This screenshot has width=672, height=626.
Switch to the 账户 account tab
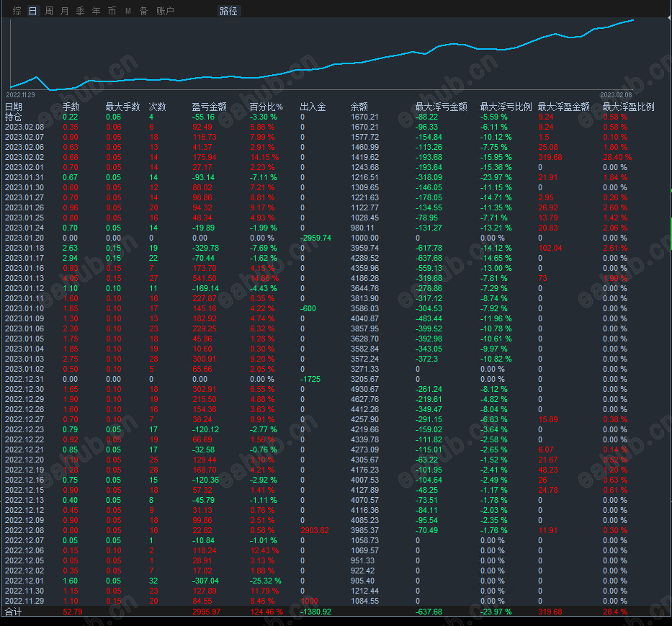pos(166,11)
